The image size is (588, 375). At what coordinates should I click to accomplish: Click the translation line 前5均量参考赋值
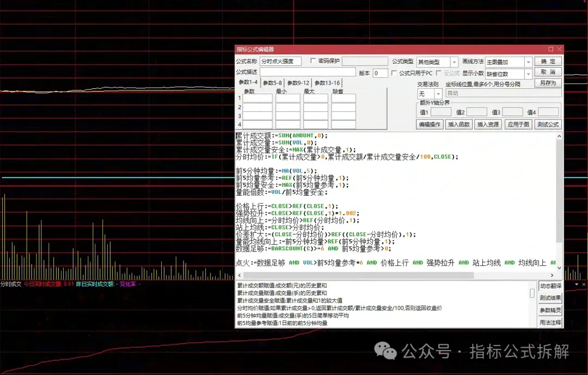pos(282,323)
